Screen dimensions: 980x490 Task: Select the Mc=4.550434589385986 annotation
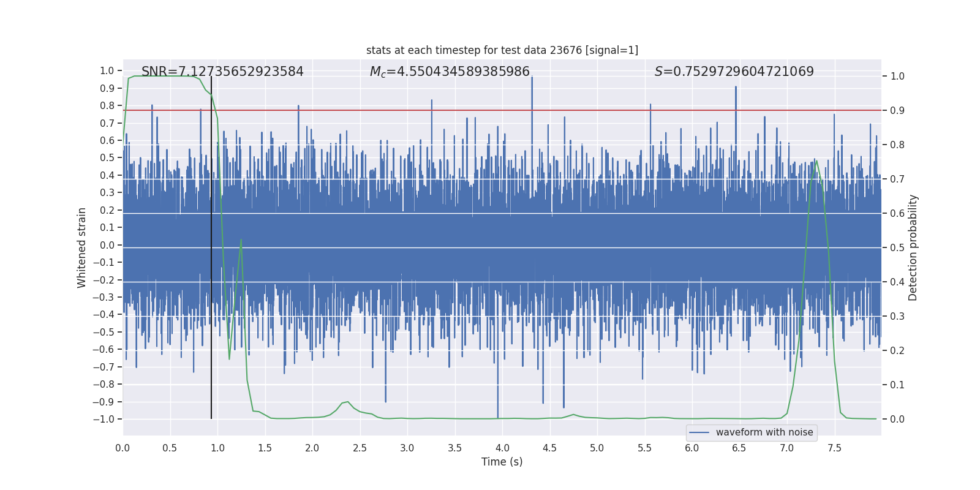(450, 72)
